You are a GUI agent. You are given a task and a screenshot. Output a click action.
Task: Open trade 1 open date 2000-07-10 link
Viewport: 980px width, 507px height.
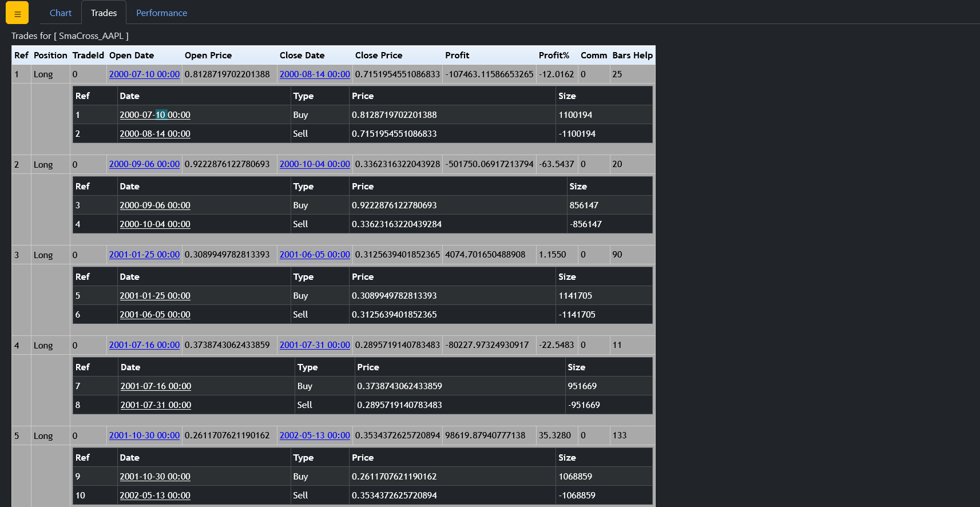(x=144, y=74)
